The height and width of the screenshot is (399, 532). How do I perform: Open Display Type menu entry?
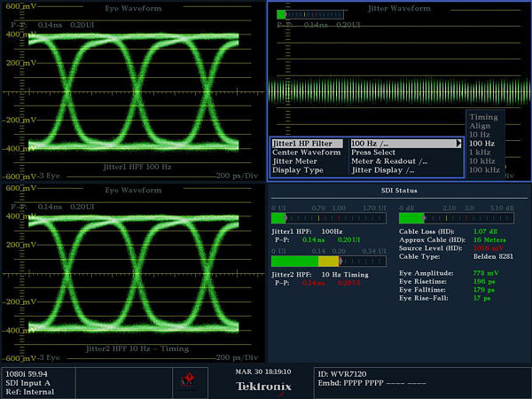pos(297,169)
